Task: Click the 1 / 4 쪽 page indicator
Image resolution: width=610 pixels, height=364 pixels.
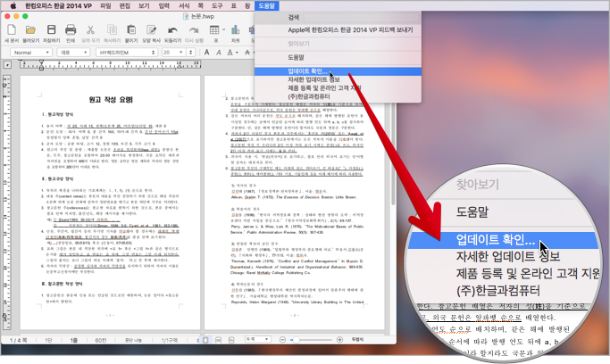Action: (18, 340)
